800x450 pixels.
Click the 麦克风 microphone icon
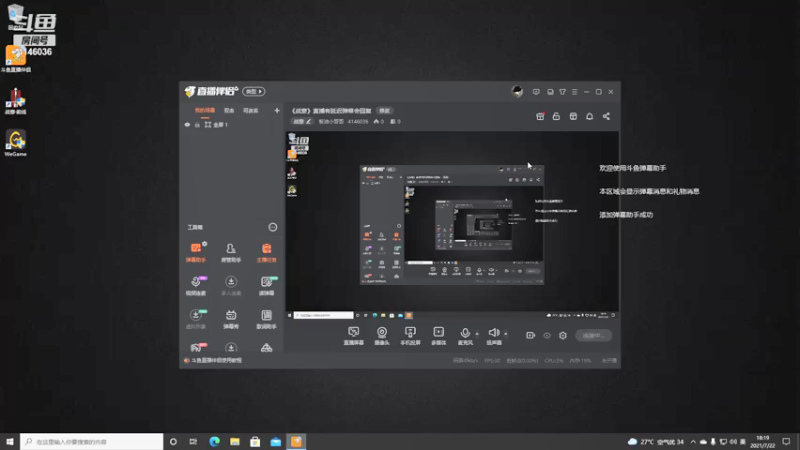[x=465, y=333]
